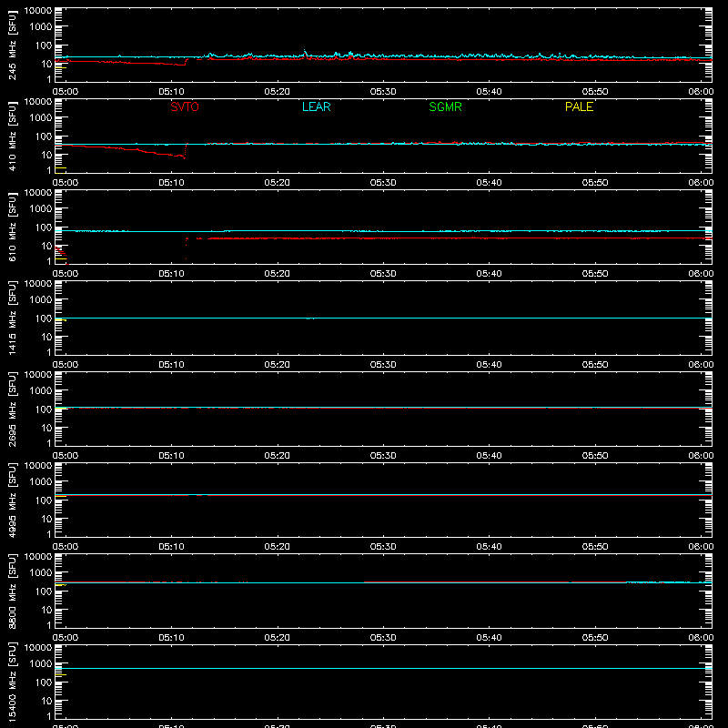Click 05:10 label under 410 MHz panel
Screen dimensions: 728x728
tap(171, 183)
